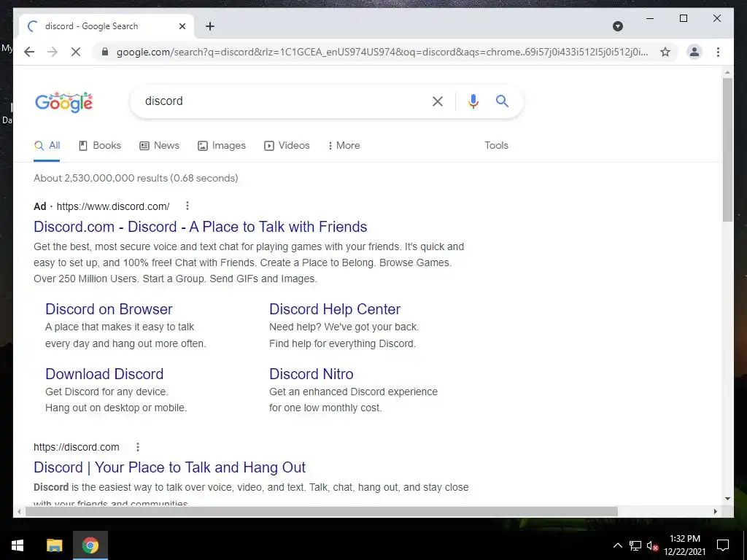The height and width of the screenshot is (560, 747).
Task: Open the 'Download Discord' link
Action: [x=104, y=374]
